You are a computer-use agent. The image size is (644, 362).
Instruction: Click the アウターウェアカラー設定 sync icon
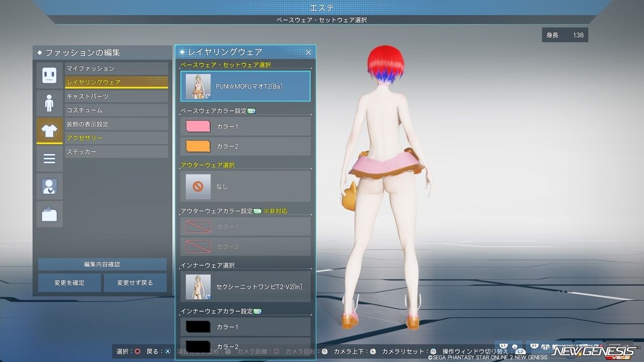[x=257, y=211]
